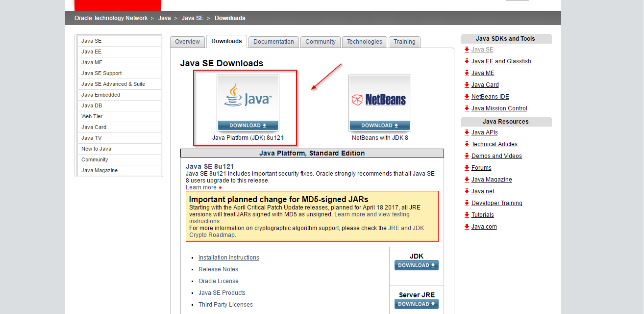Image resolution: width=644 pixels, height=314 pixels.
Task: Open Community in left sidebar
Action: pyautogui.click(x=119, y=159)
